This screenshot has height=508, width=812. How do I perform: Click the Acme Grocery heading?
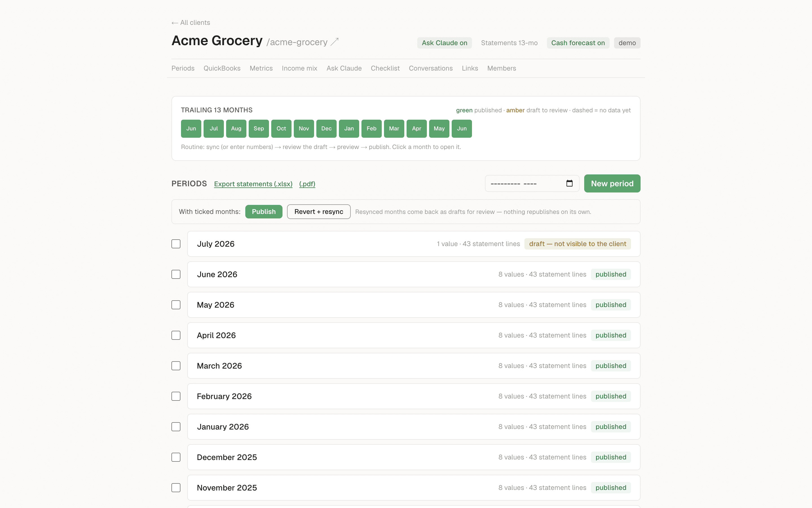(217, 41)
